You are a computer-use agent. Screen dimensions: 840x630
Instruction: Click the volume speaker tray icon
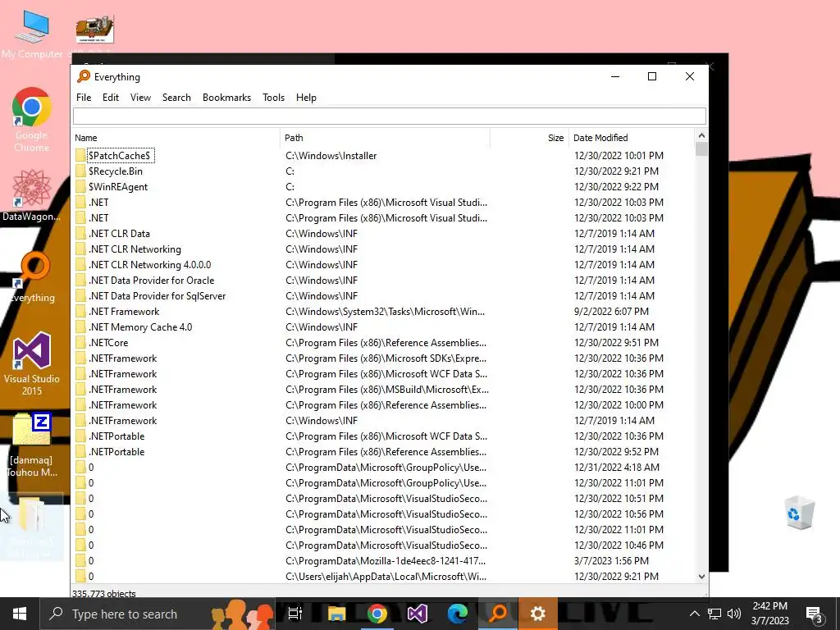(x=734, y=614)
